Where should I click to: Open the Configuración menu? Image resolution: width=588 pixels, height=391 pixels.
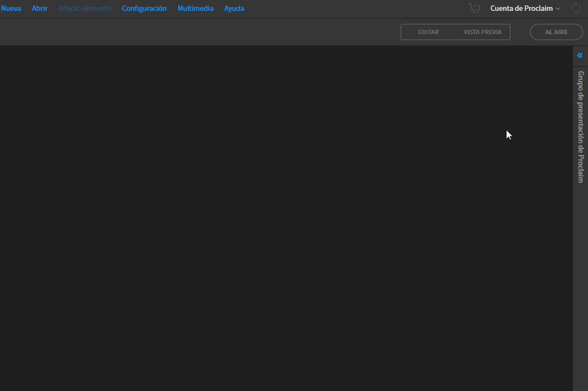(144, 8)
